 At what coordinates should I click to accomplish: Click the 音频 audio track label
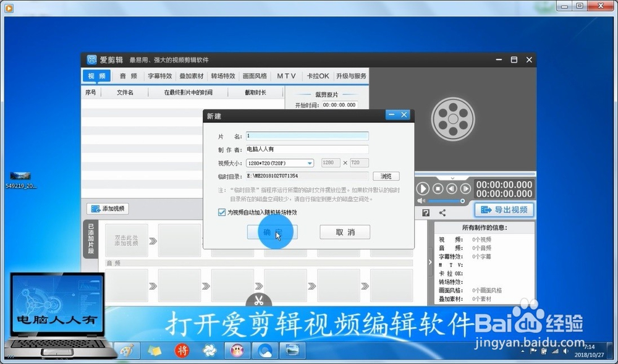(114, 263)
